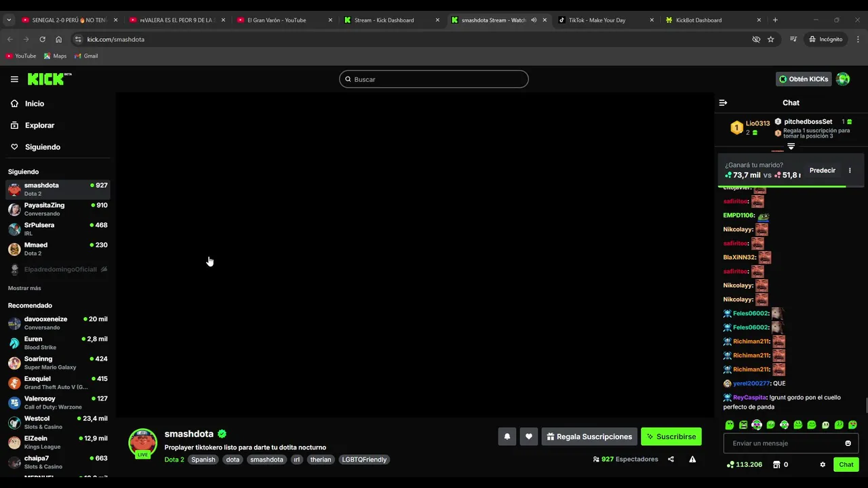Click the therian tag
This screenshot has width=868, height=488.
coord(321,460)
